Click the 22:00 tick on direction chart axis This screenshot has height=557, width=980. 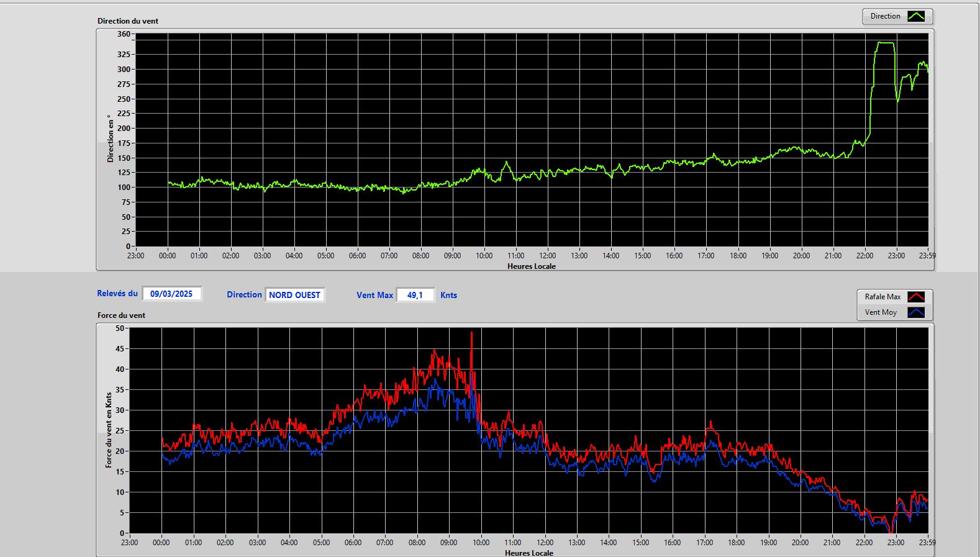[864, 255]
